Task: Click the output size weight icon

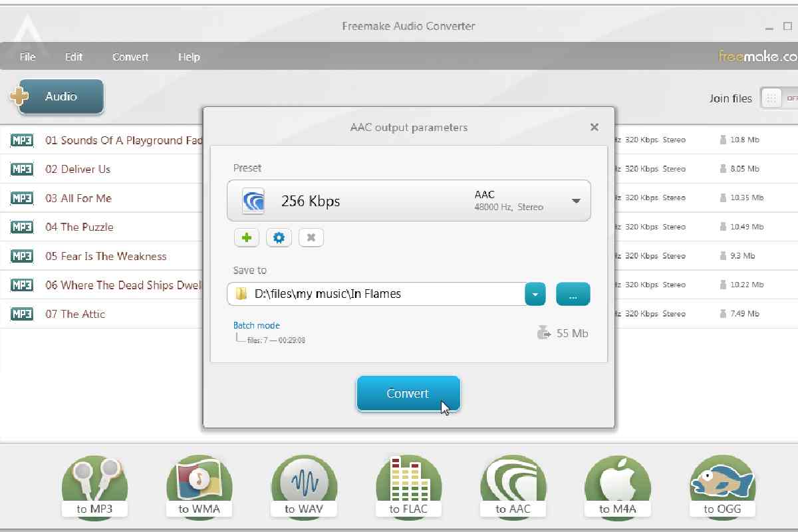Action: [x=544, y=332]
